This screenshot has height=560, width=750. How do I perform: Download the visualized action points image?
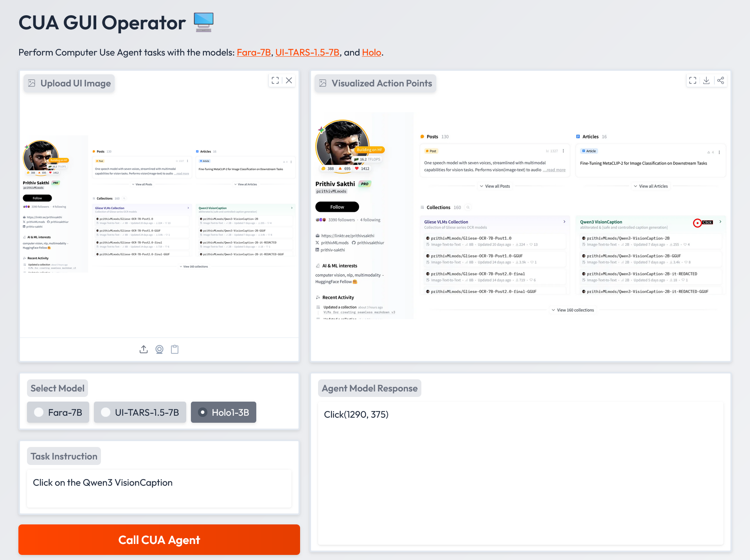tap(706, 80)
